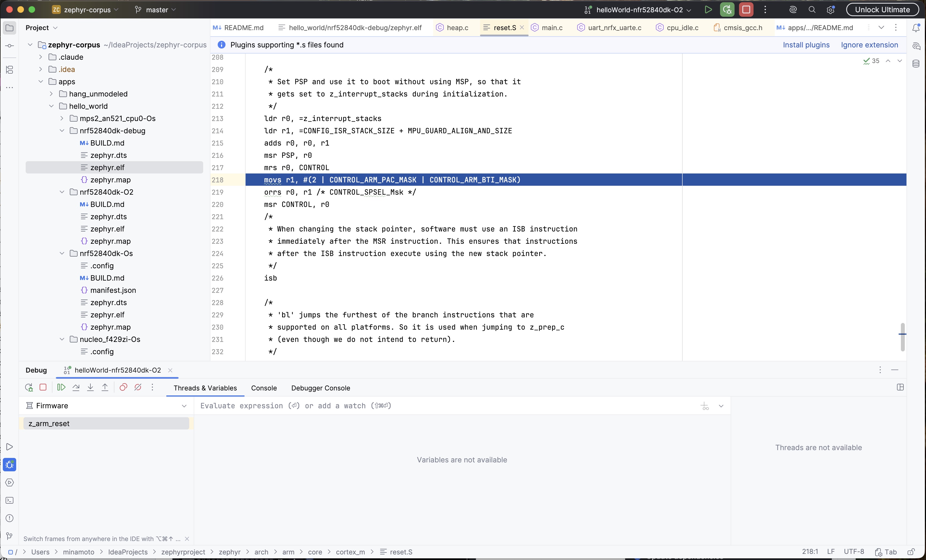This screenshot has width=926, height=560.
Task: Open the Structure tool window icon
Action: [9, 69]
